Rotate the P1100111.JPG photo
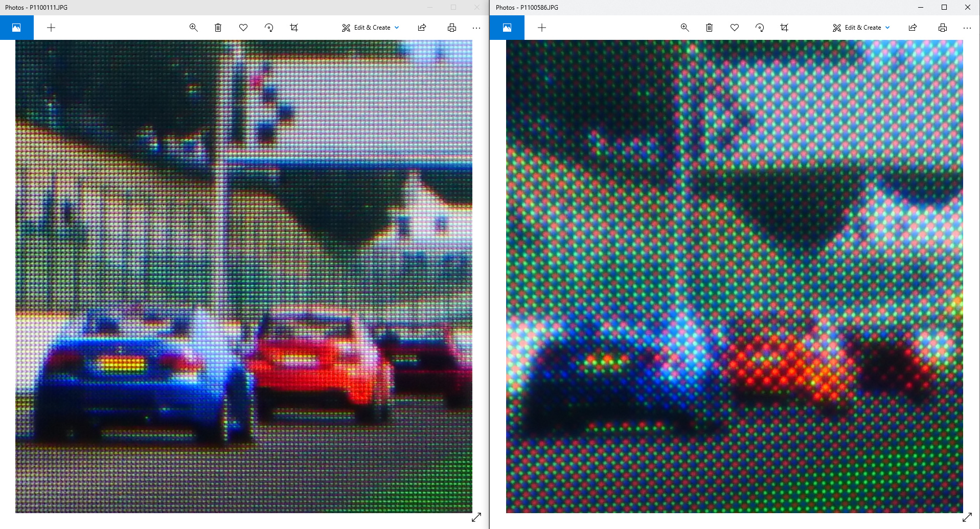The width and height of the screenshot is (980, 529). coord(269,28)
